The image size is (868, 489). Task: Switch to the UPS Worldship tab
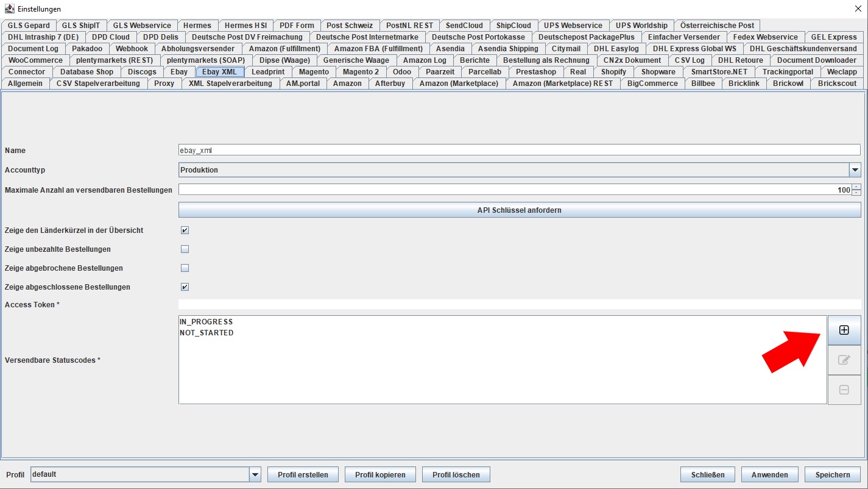pyautogui.click(x=641, y=26)
